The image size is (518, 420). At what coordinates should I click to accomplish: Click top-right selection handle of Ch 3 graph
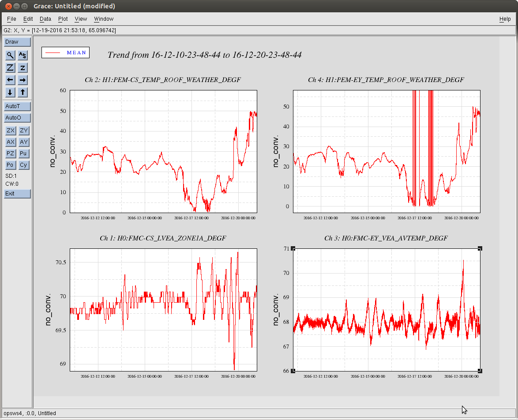point(480,248)
